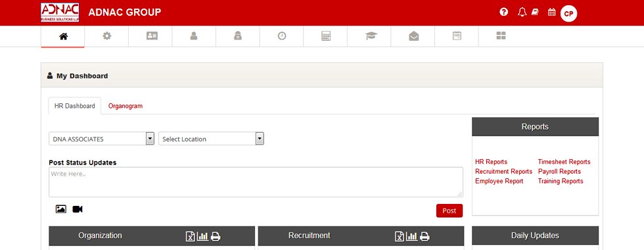Image resolution: width=644 pixels, height=250 pixels.
Task: Export Recruitment data to Excel
Action: click(x=400, y=236)
